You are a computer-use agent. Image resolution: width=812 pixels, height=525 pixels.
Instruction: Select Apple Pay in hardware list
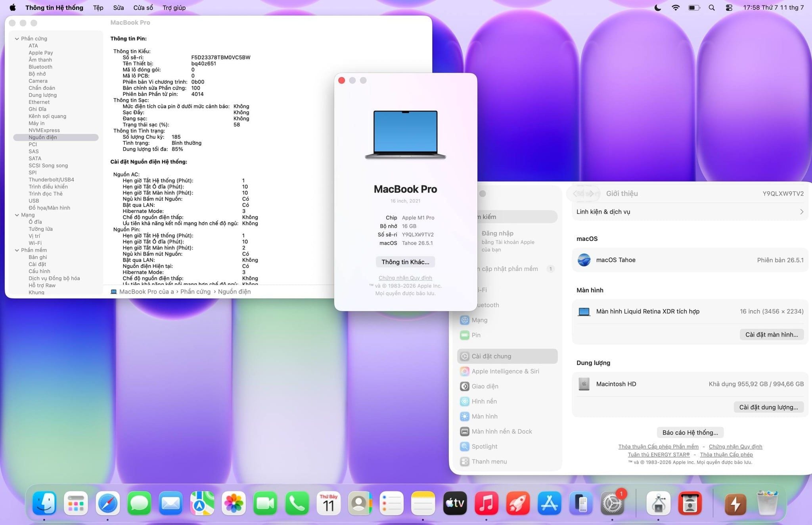click(x=40, y=53)
